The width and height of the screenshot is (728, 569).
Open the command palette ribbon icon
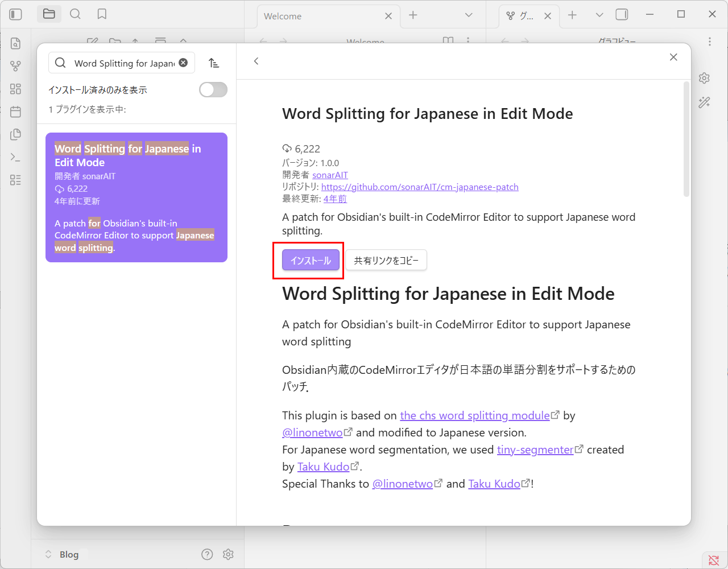coord(16,157)
